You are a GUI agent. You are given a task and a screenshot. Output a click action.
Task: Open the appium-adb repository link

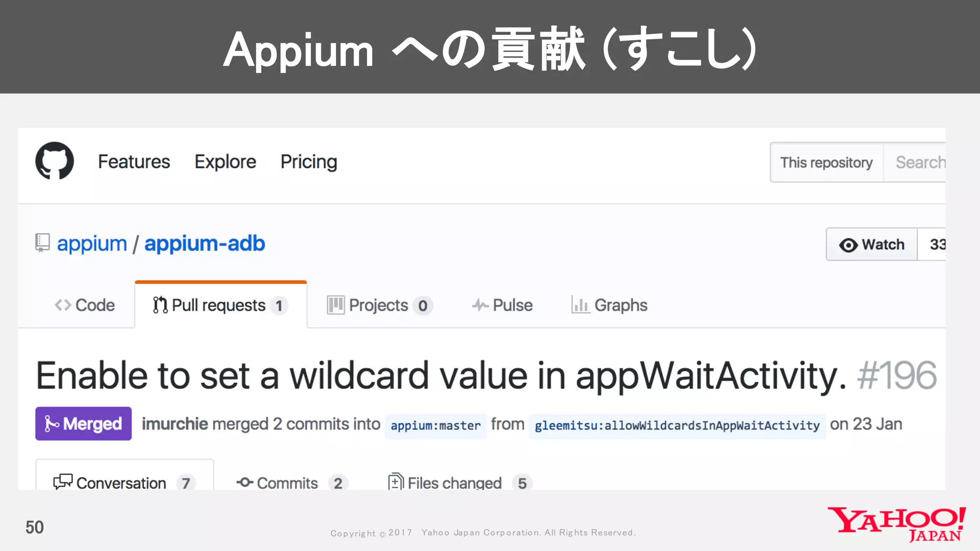[x=205, y=244]
